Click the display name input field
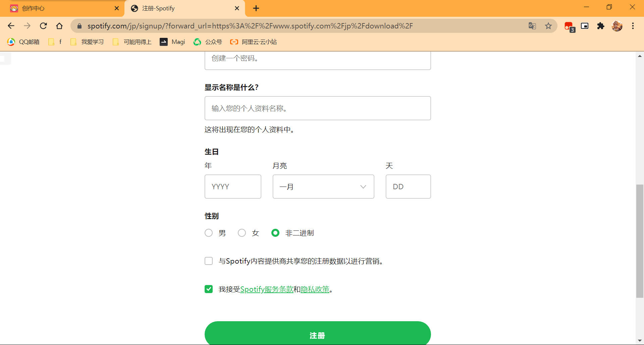 click(318, 108)
